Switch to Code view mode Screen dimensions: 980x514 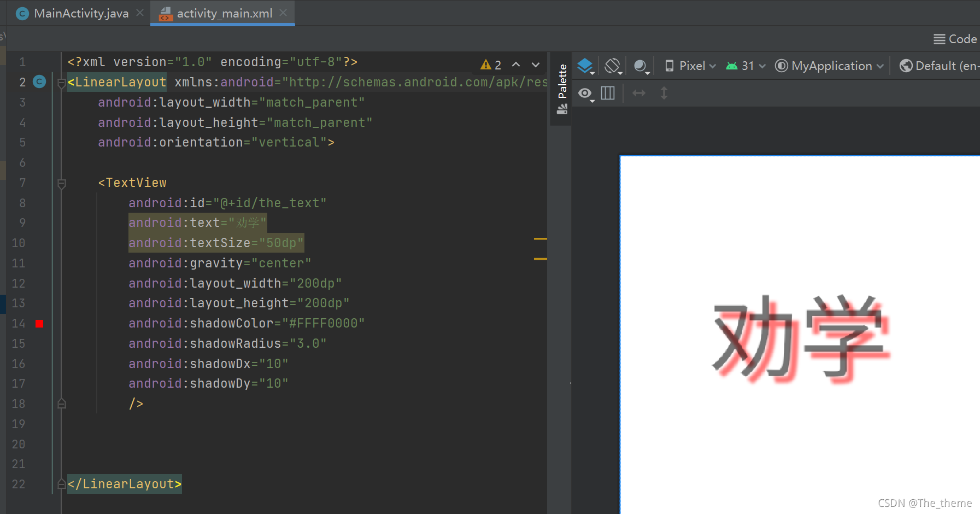coord(955,39)
